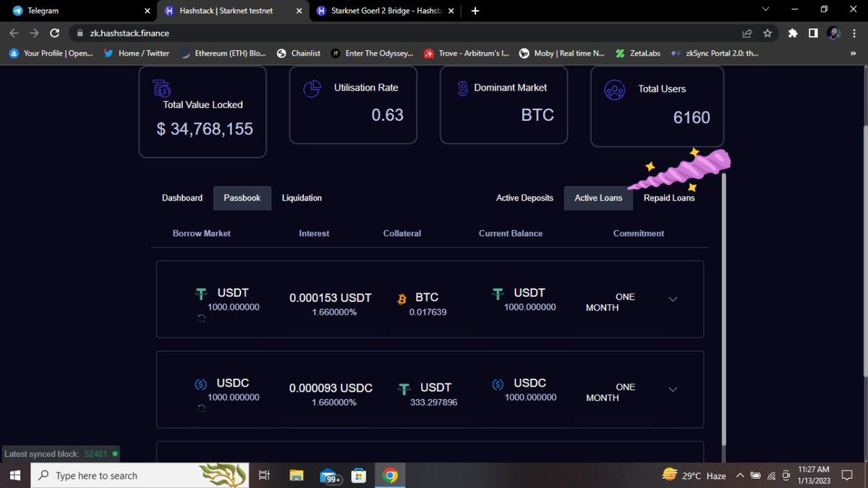Click the Chrome icon on the taskbar
The height and width of the screenshot is (488, 868).
click(390, 476)
